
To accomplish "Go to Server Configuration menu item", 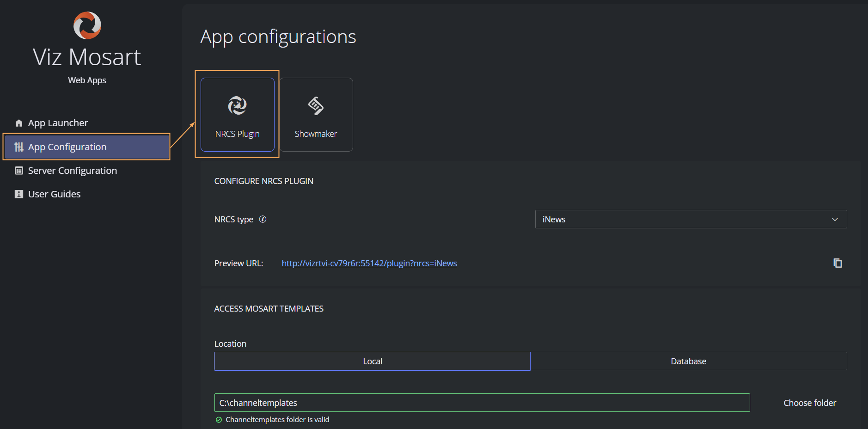I will coord(72,171).
